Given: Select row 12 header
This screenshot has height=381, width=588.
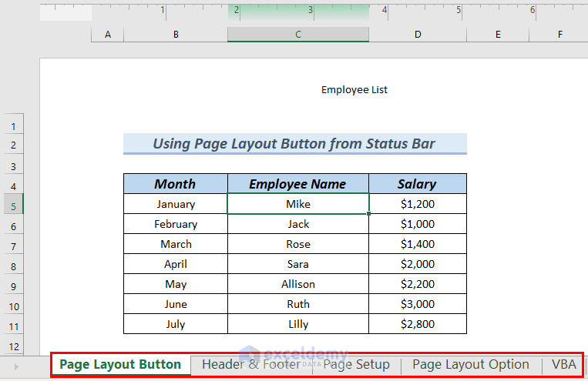Looking at the screenshot, I should pos(13,346).
